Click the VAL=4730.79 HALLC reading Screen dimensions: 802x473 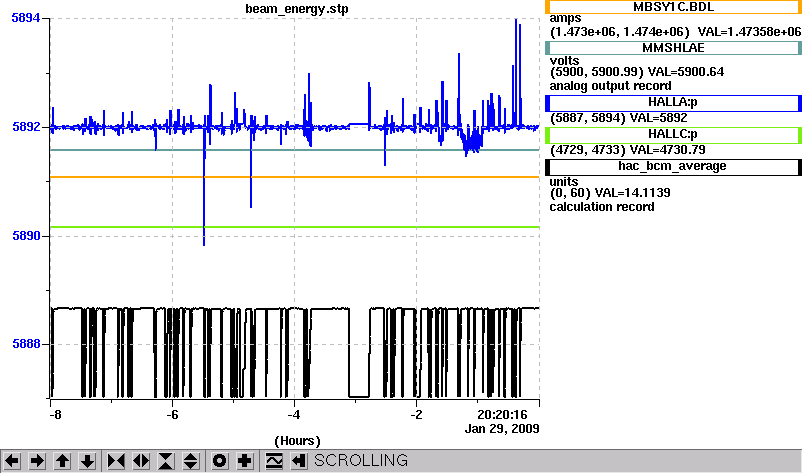coord(667,150)
